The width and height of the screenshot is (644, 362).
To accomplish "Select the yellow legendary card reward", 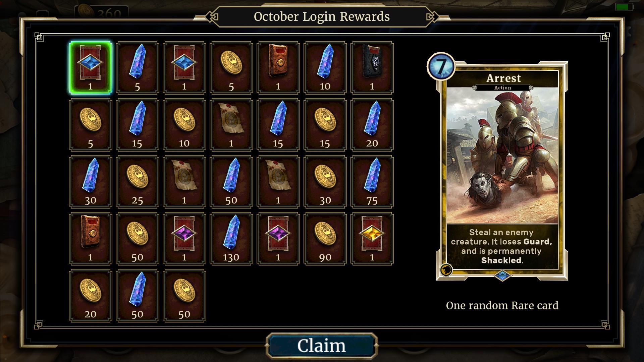I will (372, 238).
